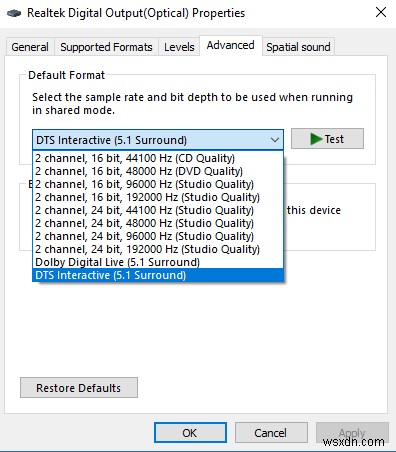
Task: Open the Supported Formats tab
Action: [x=106, y=47]
